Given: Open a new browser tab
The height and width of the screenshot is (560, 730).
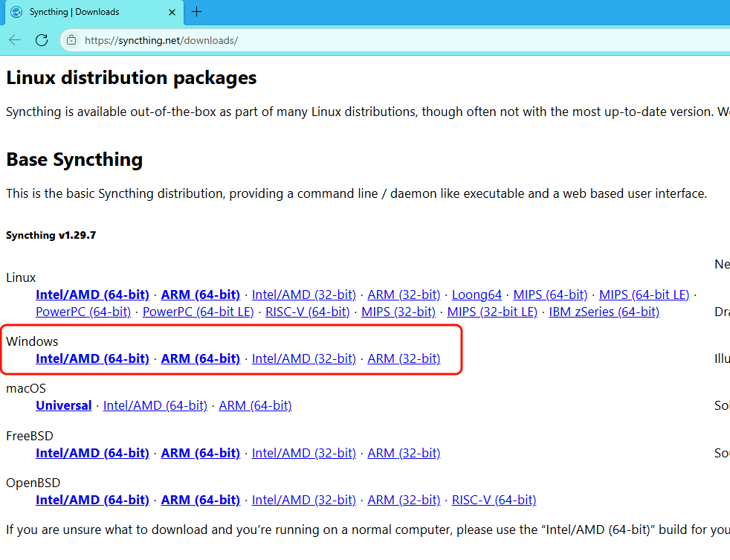Looking at the screenshot, I should click(195, 12).
